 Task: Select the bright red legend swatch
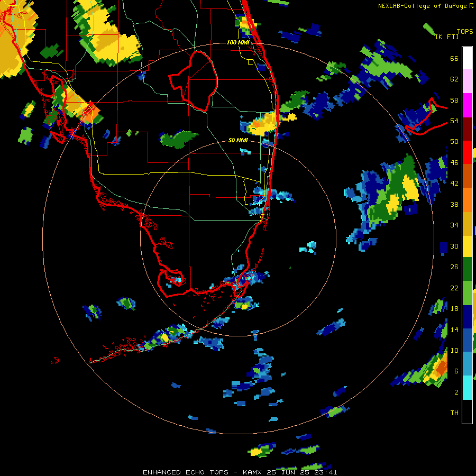pos(467,152)
